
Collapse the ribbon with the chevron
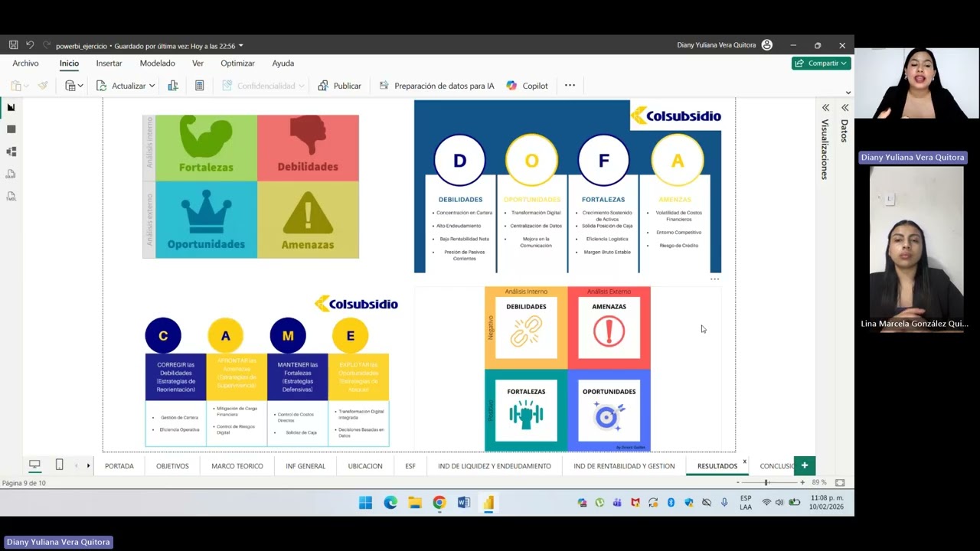[848, 93]
